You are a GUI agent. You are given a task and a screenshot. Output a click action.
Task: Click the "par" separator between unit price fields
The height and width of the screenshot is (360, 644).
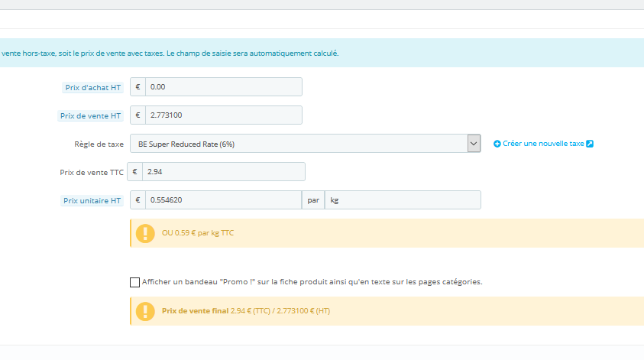point(312,200)
